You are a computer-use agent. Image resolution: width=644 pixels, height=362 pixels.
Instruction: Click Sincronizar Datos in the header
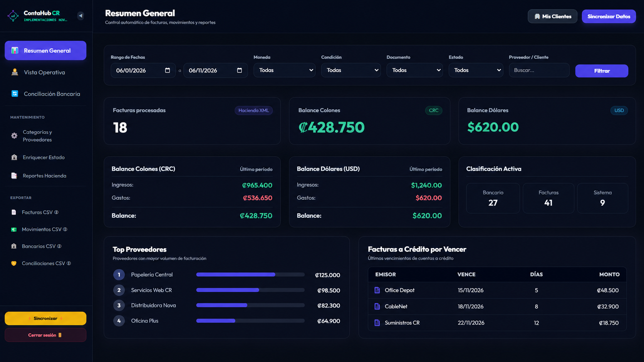609,17
